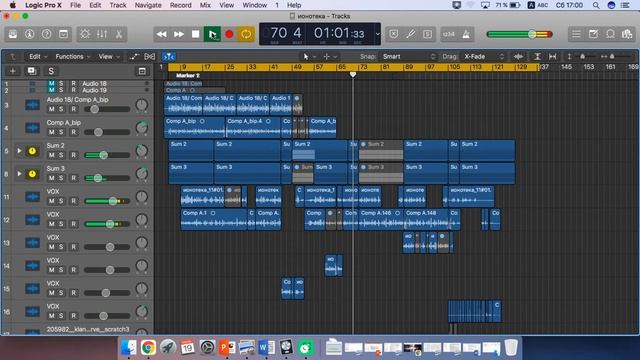Open Google Chrome from the Dock
This screenshot has height=360, width=640.
tap(148, 347)
